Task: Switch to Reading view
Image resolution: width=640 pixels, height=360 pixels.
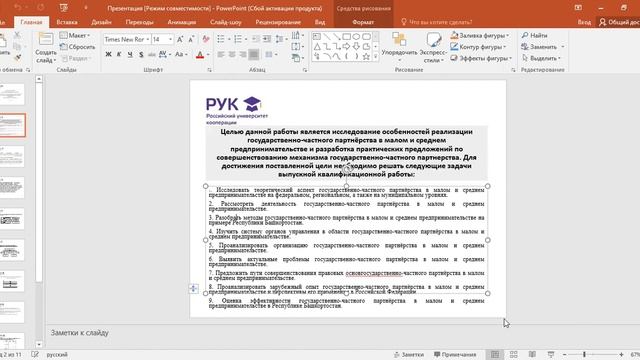Action: [x=532, y=354]
